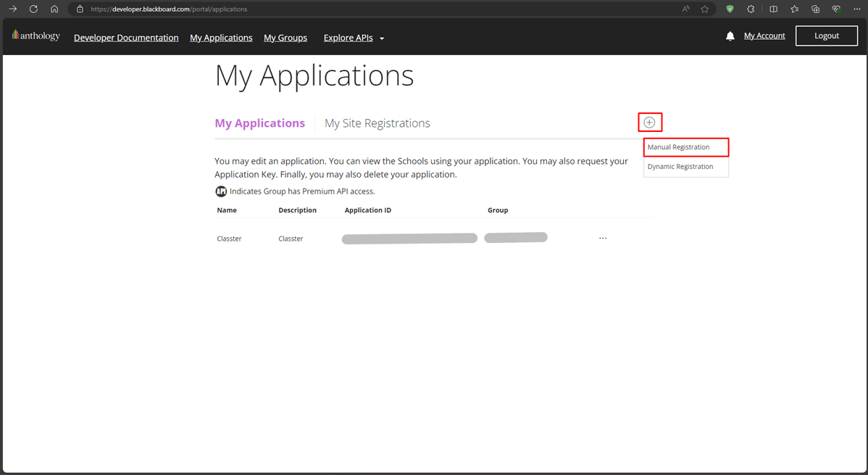Open the Developer Documentation link

click(126, 38)
